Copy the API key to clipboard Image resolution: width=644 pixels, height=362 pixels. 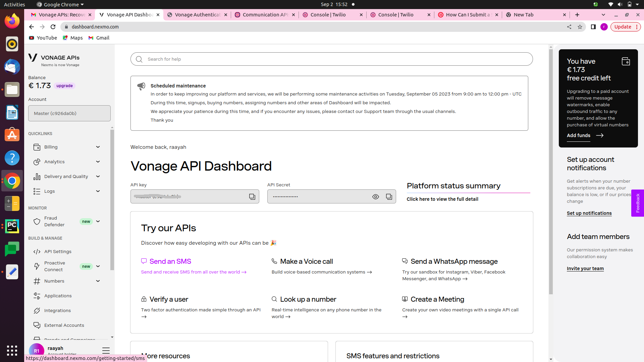[x=252, y=197]
